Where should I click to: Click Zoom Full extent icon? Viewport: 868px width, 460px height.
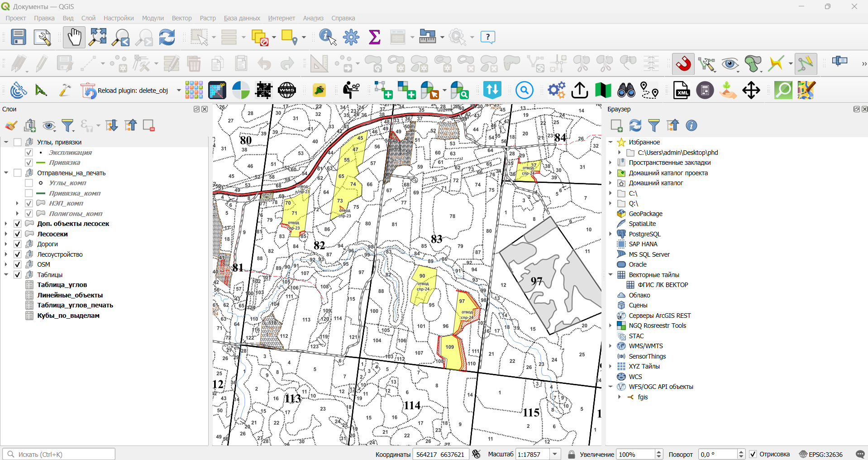pos(97,37)
